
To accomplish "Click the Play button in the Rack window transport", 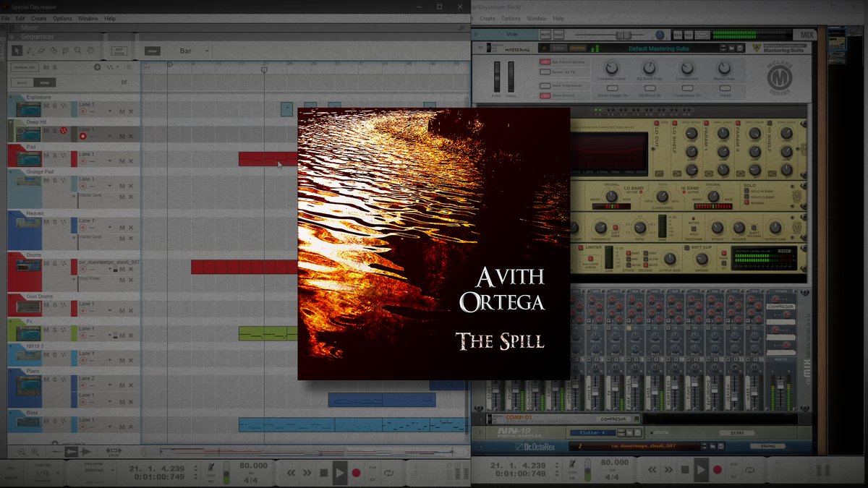I will coord(700,470).
